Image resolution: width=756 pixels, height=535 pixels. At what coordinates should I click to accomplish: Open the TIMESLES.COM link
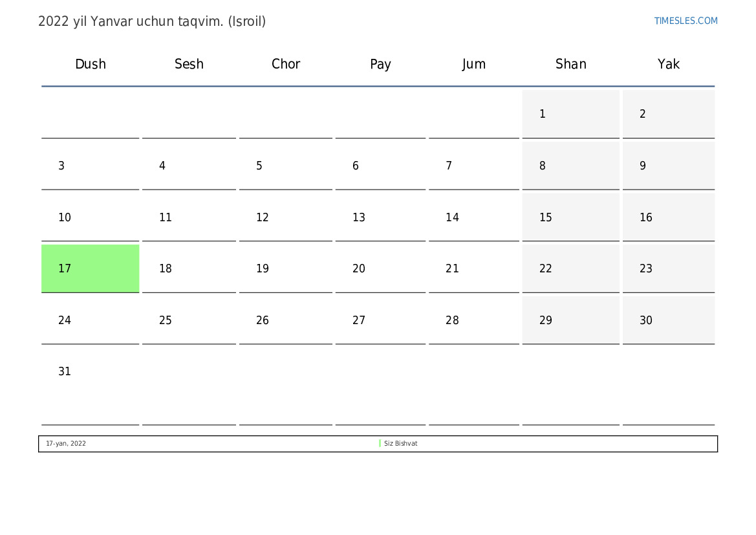coord(686,21)
